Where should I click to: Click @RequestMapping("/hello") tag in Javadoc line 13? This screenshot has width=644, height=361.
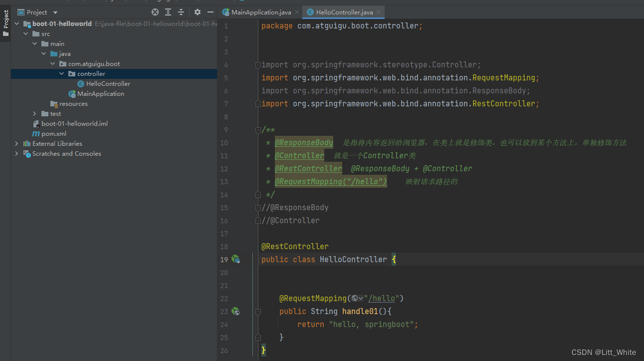click(x=331, y=181)
